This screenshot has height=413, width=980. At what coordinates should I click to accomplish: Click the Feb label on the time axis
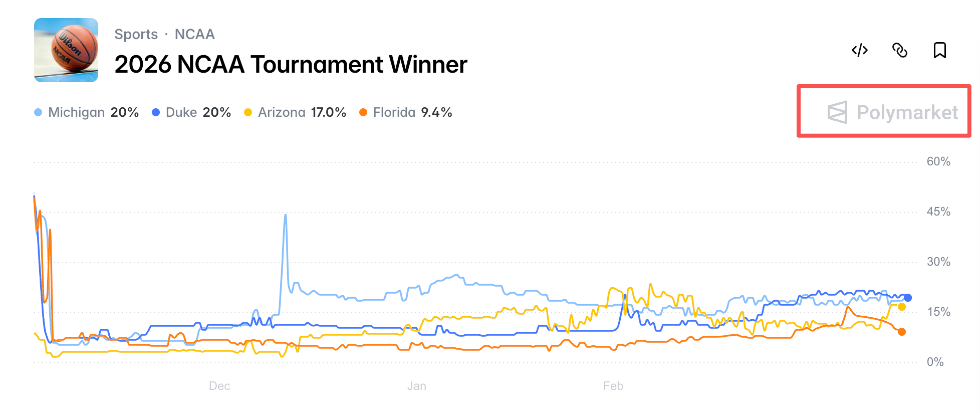[x=613, y=386]
